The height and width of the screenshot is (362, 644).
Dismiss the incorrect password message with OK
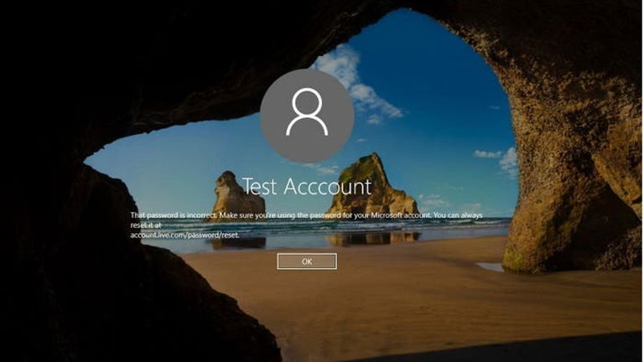point(306,261)
